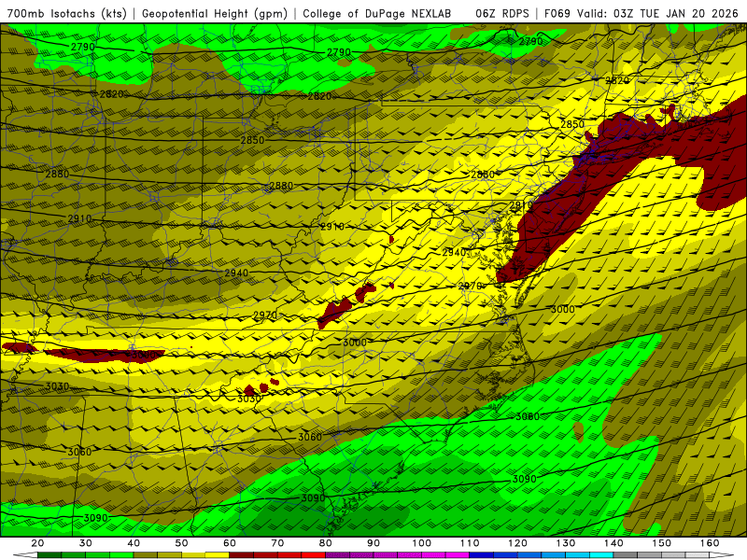Click the dark blue swatch just right of 110
The height and width of the screenshot is (560, 747).
pos(481,555)
